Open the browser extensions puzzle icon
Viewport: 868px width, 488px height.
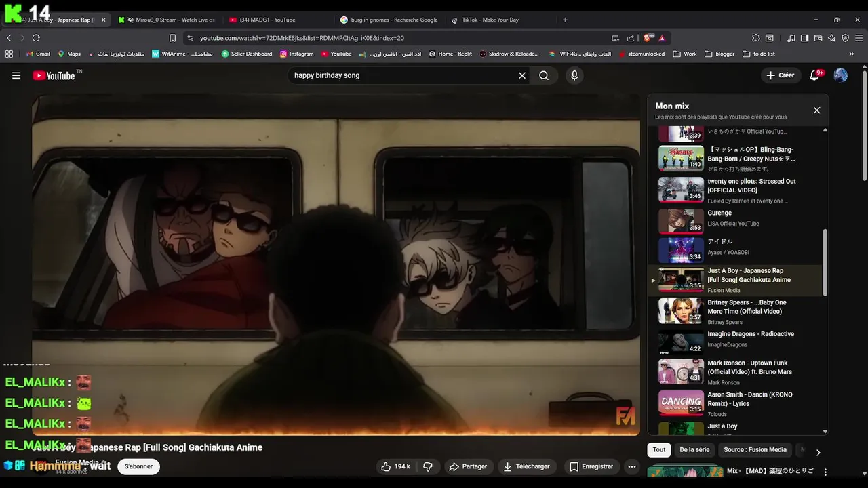tap(756, 38)
